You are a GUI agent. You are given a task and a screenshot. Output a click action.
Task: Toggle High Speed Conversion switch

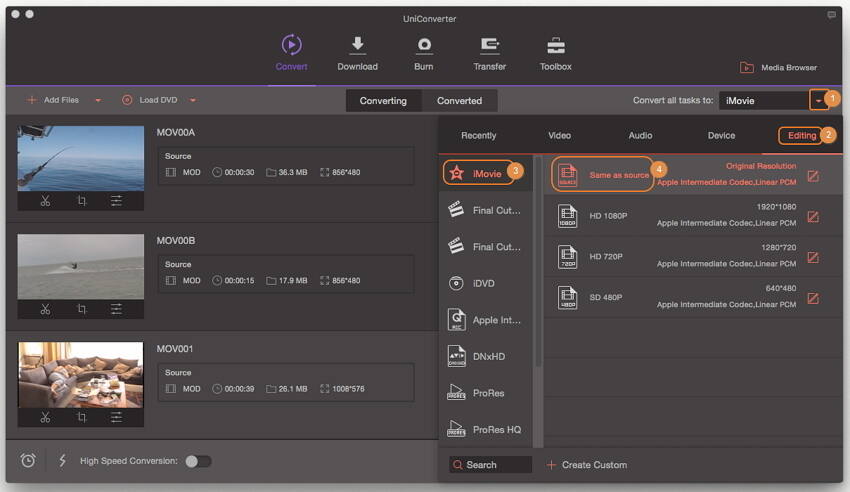[198, 461]
